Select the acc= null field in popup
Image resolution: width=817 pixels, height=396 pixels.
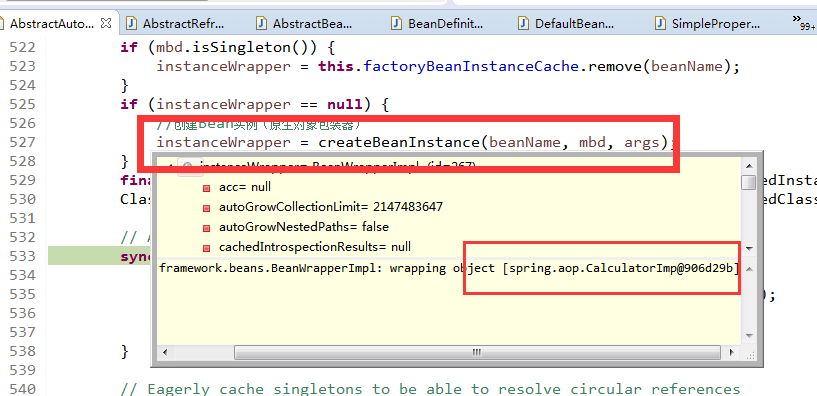click(x=245, y=187)
